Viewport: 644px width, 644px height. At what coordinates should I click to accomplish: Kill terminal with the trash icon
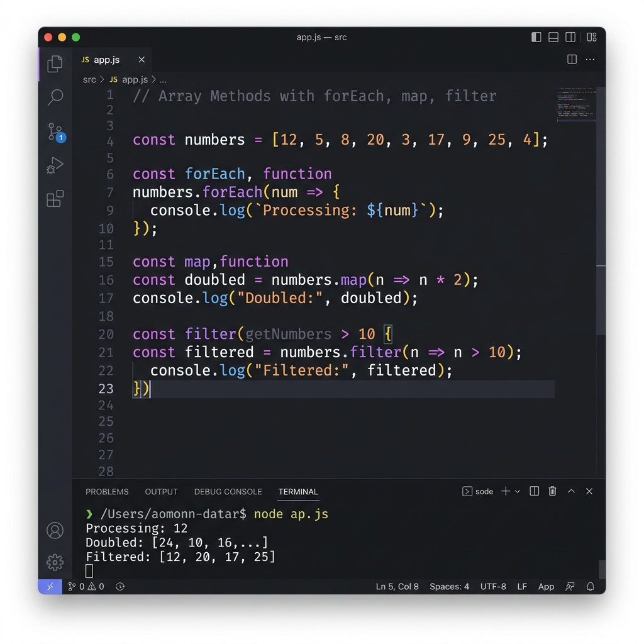click(552, 491)
